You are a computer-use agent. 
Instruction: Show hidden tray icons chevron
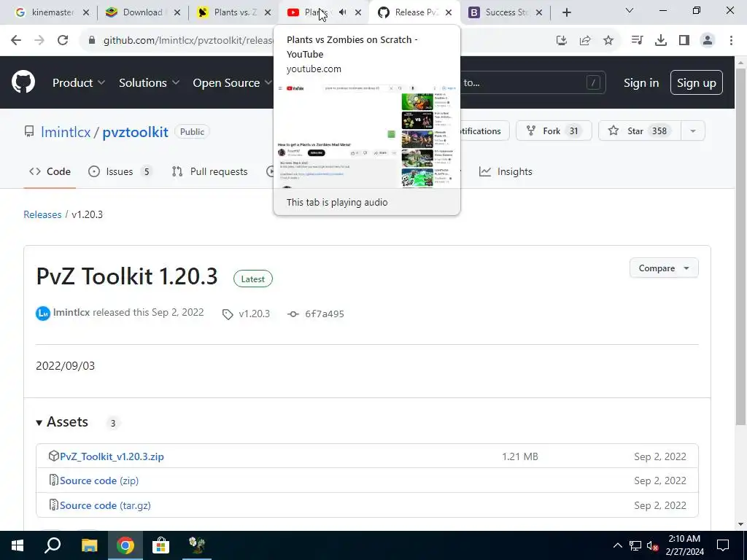[x=617, y=545]
